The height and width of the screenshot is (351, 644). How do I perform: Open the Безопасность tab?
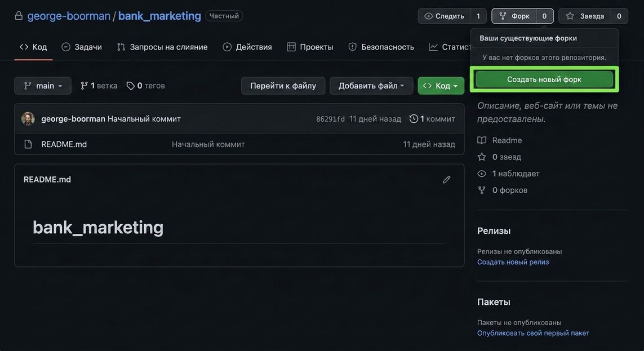click(381, 47)
